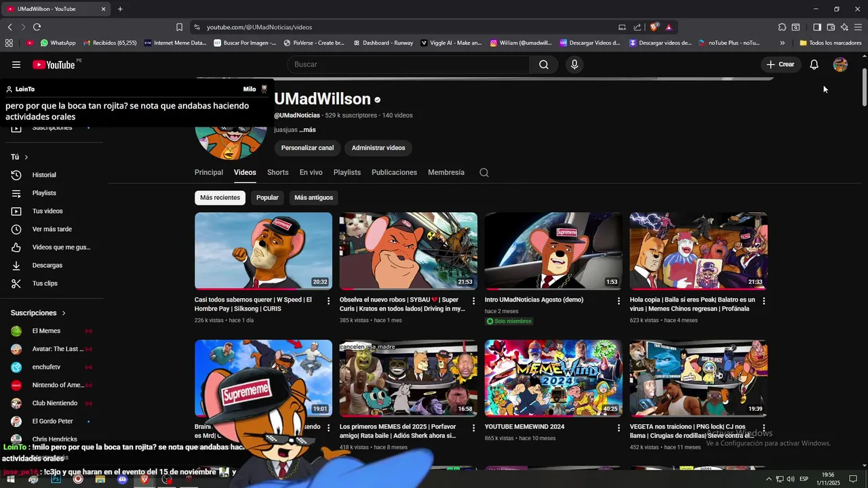
Task: Expand the Tú section chevron
Action: (26, 157)
